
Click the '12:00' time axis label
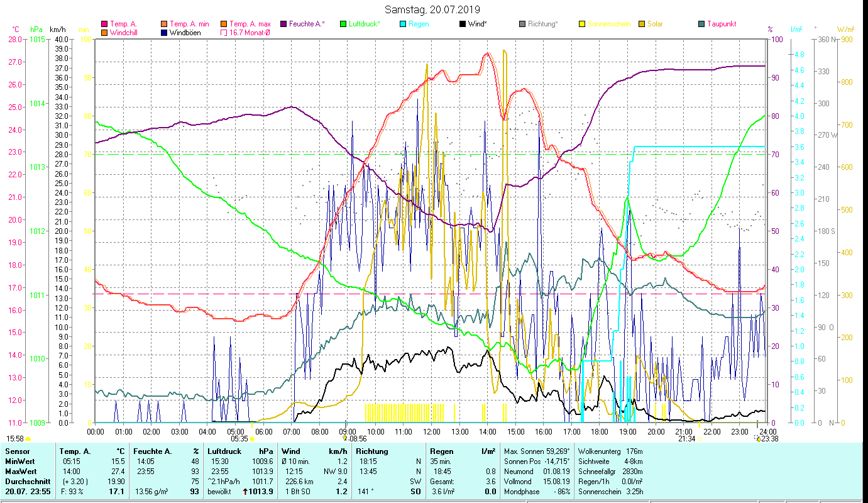coord(432,432)
